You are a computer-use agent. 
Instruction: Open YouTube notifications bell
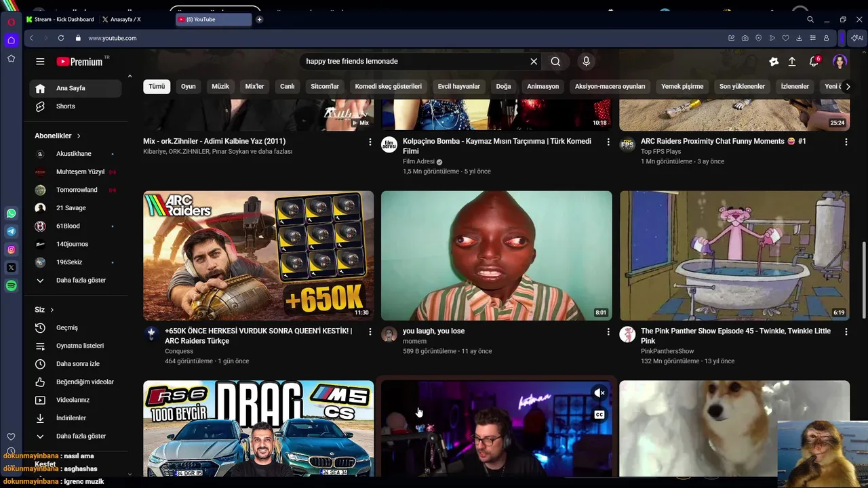coord(814,62)
